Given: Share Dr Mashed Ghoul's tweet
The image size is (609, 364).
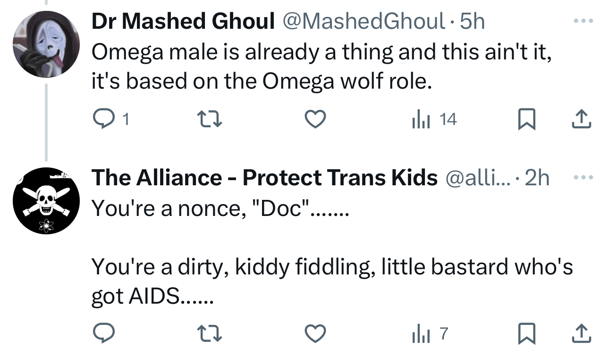Looking at the screenshot, I should tap(581, 120).
